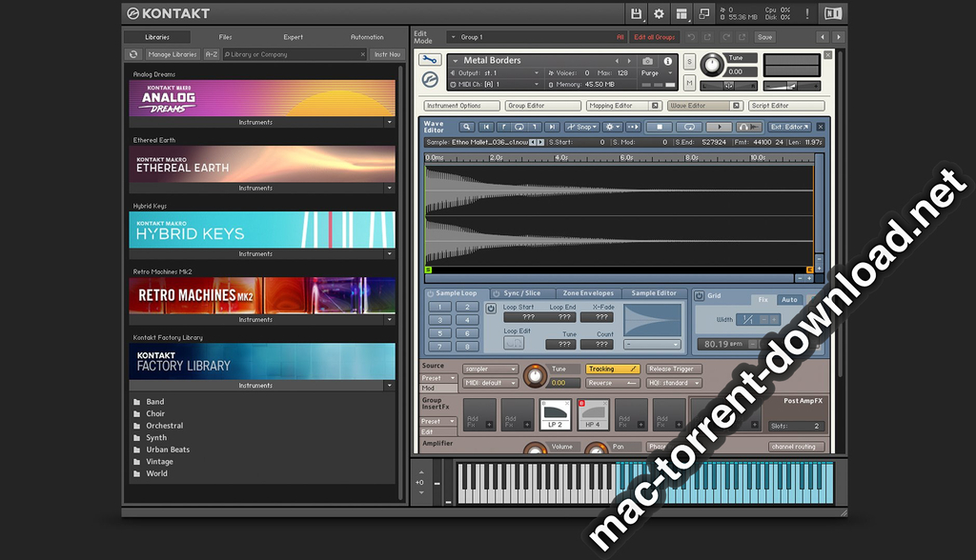Open the Snap dropdown in Wave Editor

[581, 127]
